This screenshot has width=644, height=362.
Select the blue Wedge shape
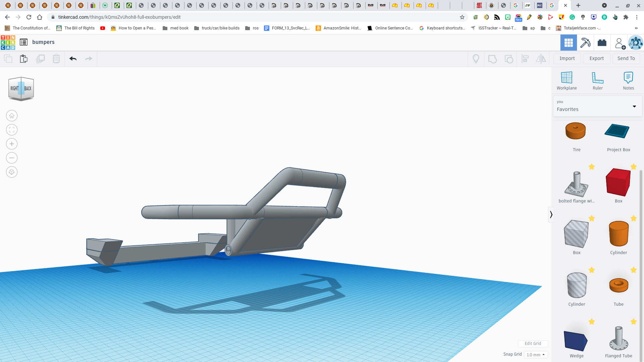576,342
